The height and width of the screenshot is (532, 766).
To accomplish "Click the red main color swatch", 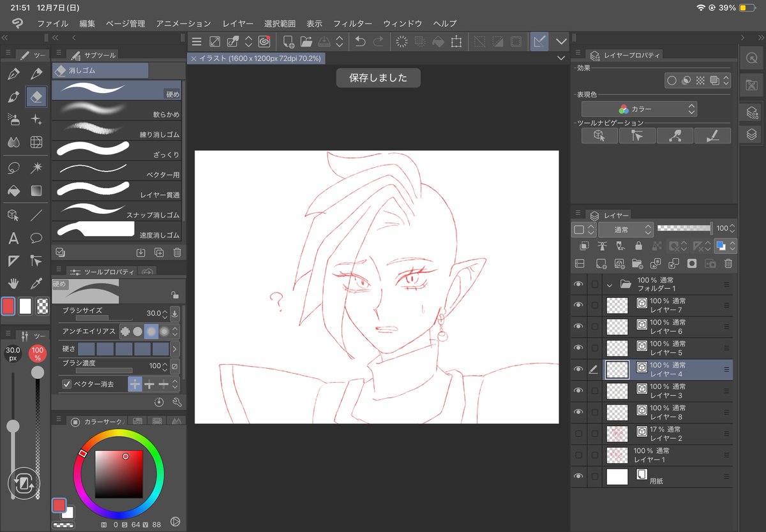I will click(9, 306).
